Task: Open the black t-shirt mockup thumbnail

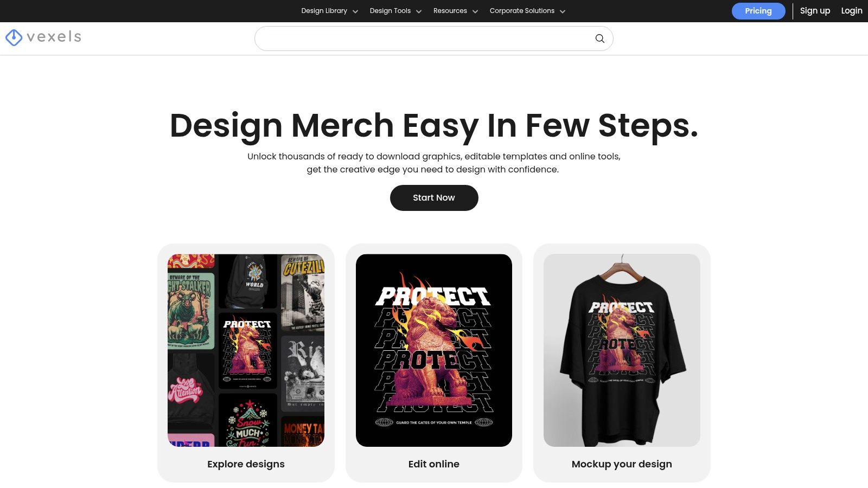Action: 622,350
